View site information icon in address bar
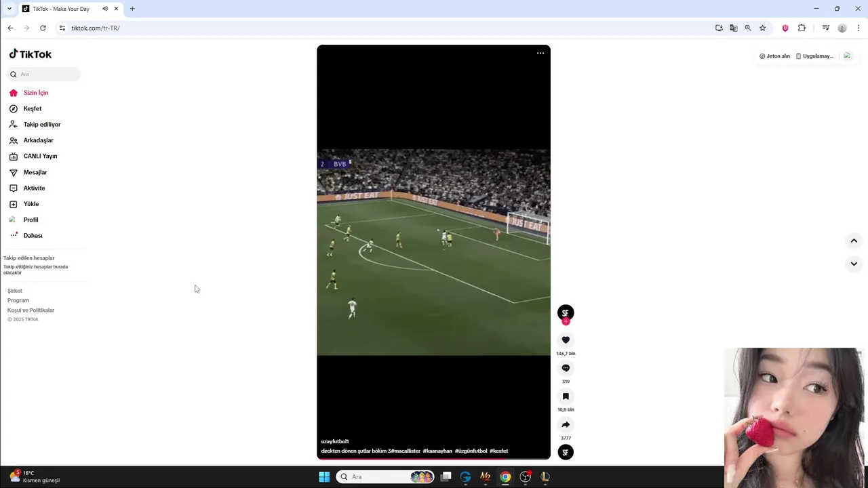 pyautogui.click(x=62, y=28)
